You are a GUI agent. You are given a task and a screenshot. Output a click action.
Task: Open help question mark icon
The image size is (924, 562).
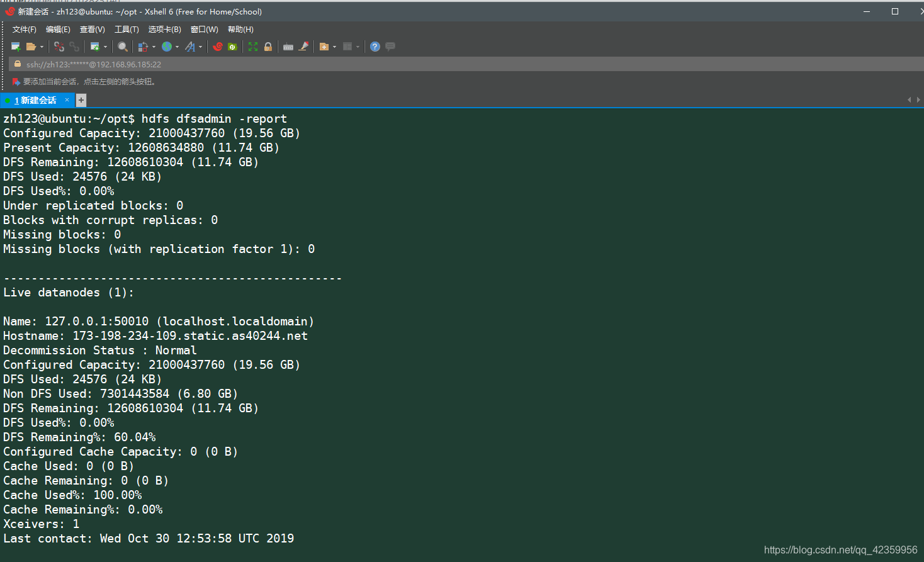pos(375,47)
